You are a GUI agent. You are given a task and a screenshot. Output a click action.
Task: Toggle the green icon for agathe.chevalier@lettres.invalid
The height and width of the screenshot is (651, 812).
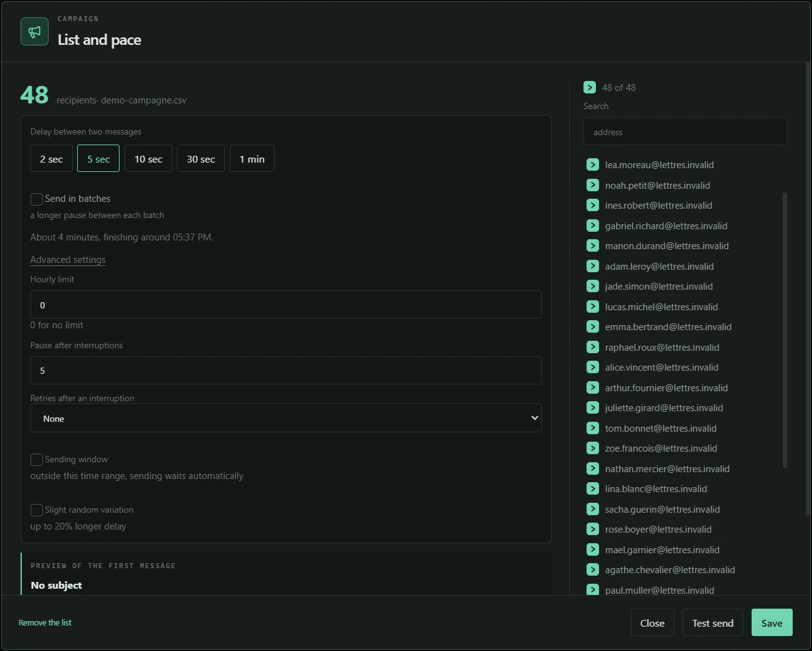593,569
